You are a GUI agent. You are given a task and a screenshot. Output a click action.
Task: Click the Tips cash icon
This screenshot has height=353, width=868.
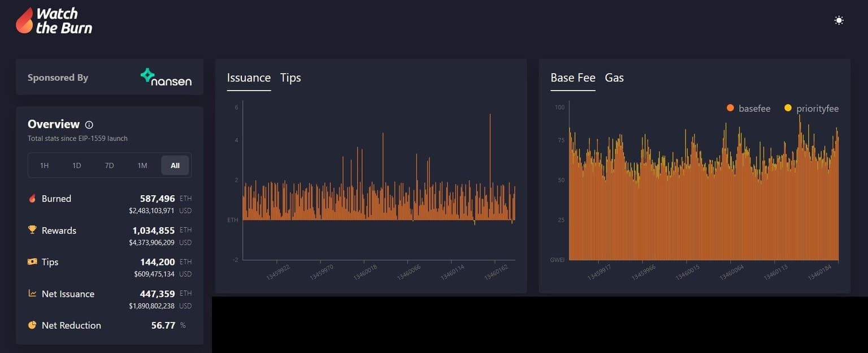32,262
